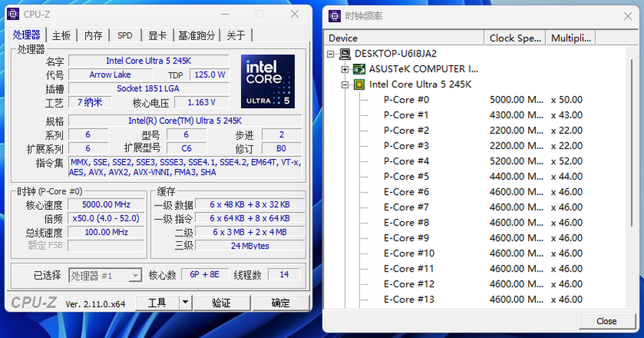Click the 验证 button
Image resolution: width=644 pixels, height=338 pixels.
(x=221, y=303)
